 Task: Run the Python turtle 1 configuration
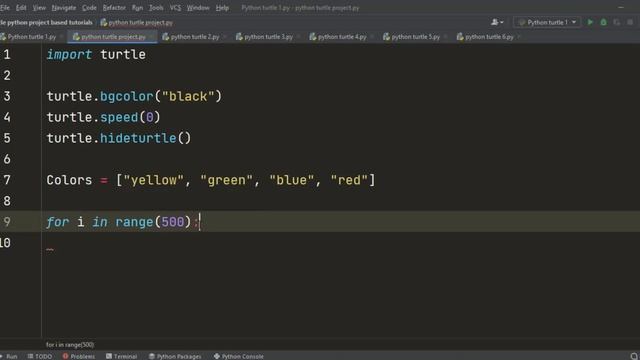[x=590, y=22]
